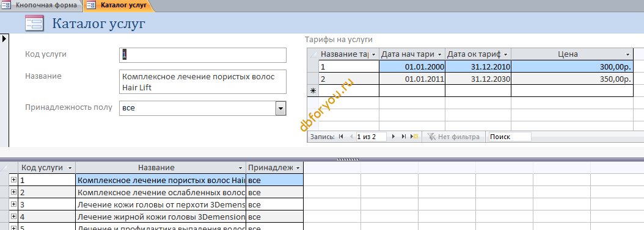Expand subdatasheet for service row 4
This screenshot has height=230, width=644.
pos(13,217)
